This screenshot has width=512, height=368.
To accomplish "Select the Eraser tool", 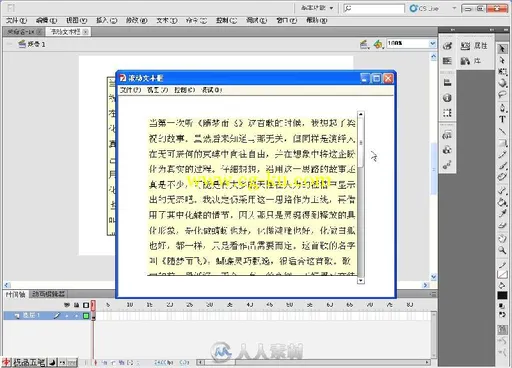I will coord(502,225).
